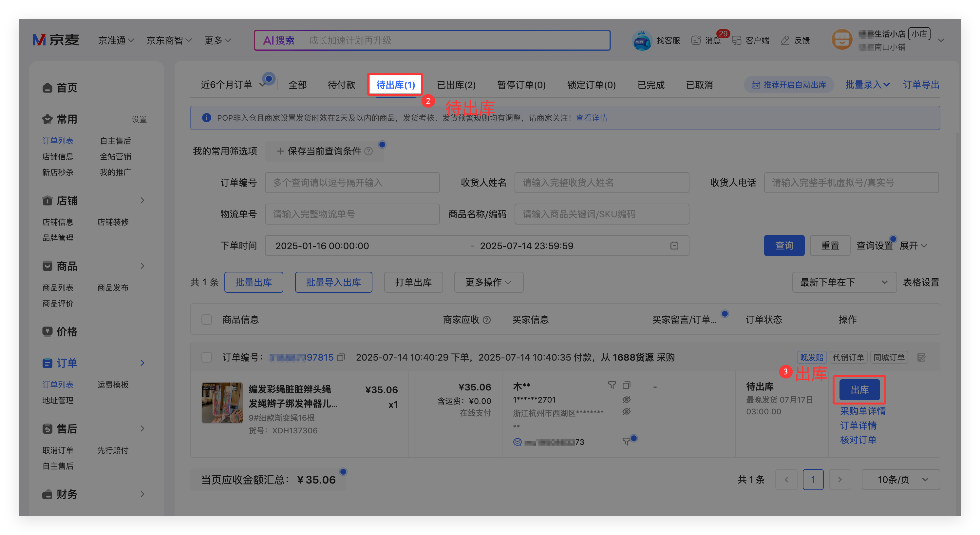Screen dimensions: 980x535
Task: Open the Messages icon with 29 badge
Action: tap(697, 40)
